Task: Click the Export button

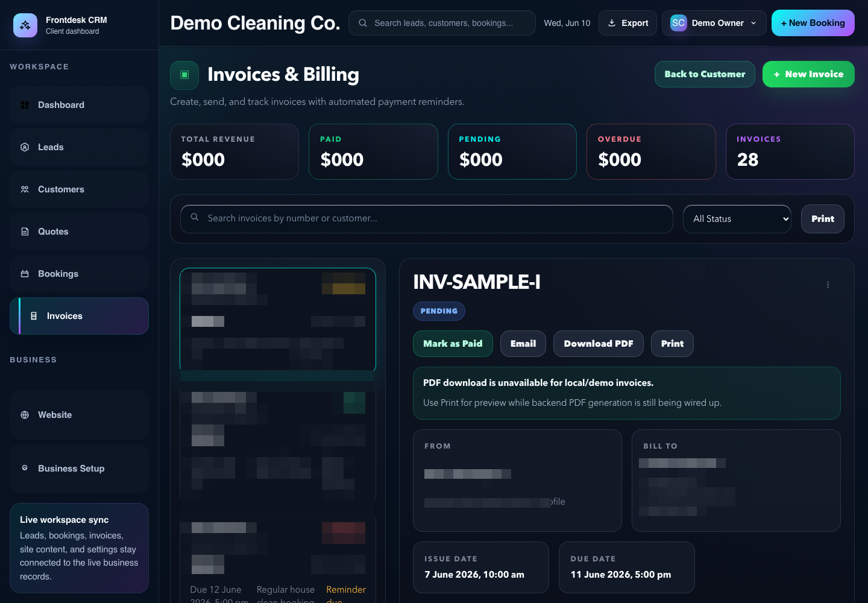Action: coord(627,23)
